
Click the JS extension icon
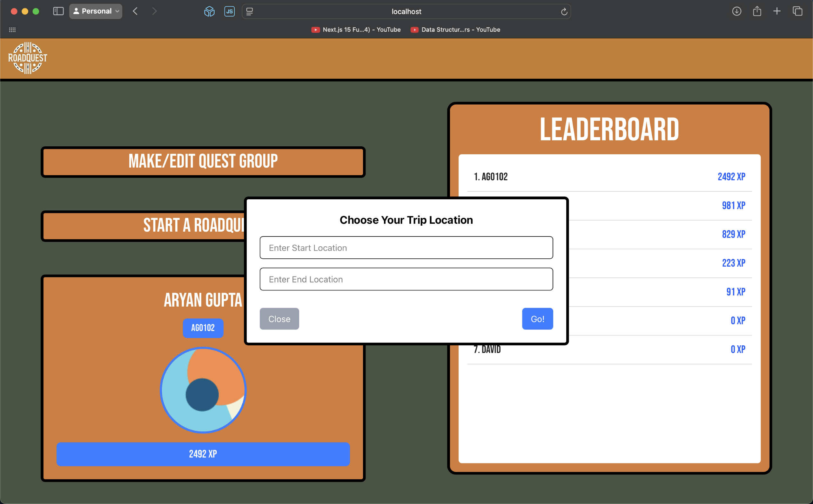[x=229, y=12]
